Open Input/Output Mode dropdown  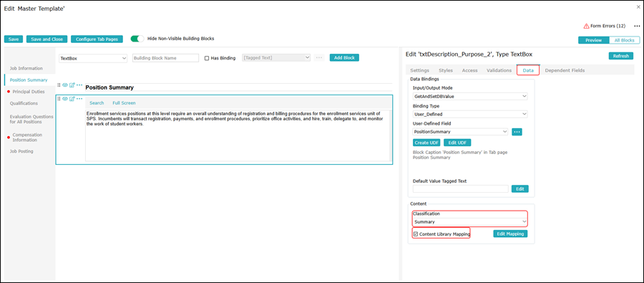click(x=470, y=96)
